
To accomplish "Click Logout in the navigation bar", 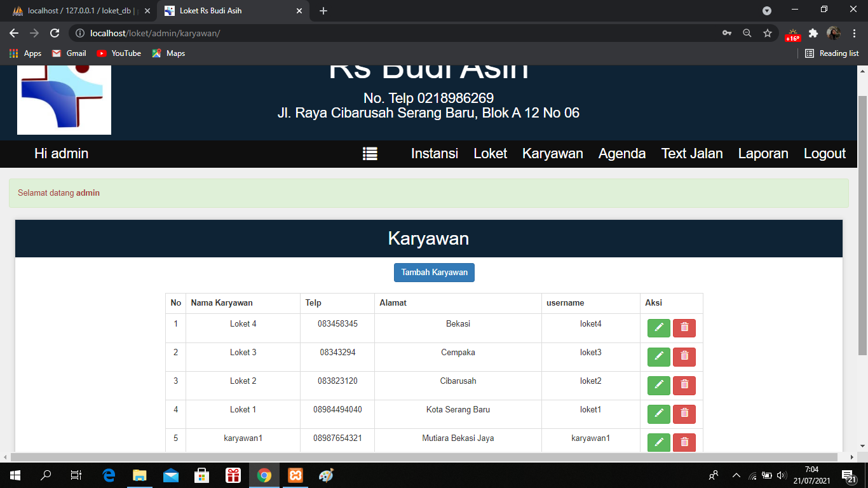I will click(824, 154).
